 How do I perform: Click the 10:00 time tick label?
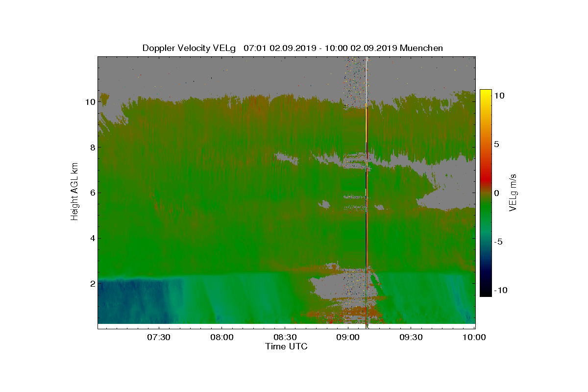click(x=474, y=337)
